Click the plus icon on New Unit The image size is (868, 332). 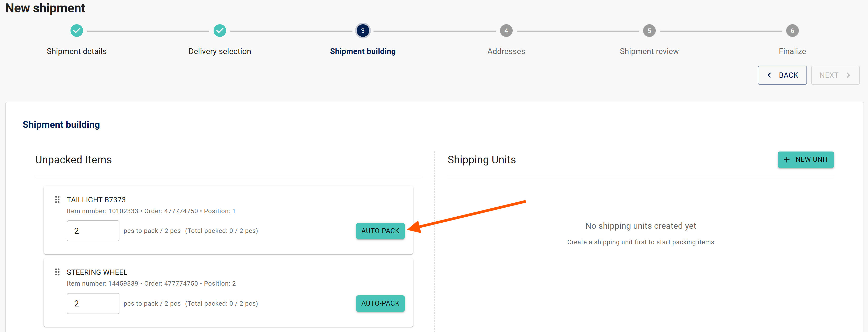[786, 160]
